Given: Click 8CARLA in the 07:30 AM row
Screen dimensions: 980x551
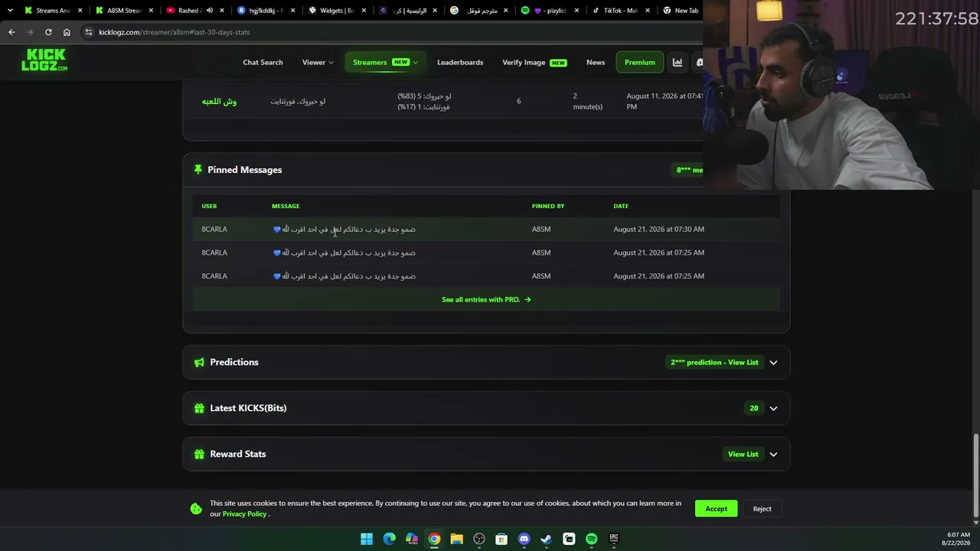Looking at the screenshot, I should click(214, 229).
